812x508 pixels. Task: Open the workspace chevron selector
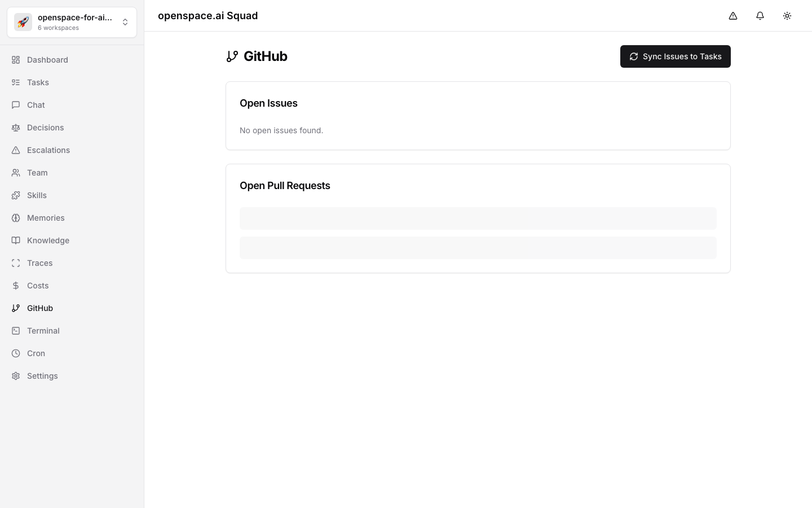pyautogui.click(x=125, y=22)
